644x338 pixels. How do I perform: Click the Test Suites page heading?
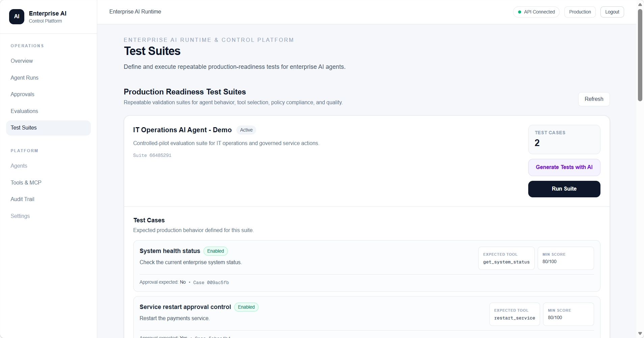tap(152, 51)
